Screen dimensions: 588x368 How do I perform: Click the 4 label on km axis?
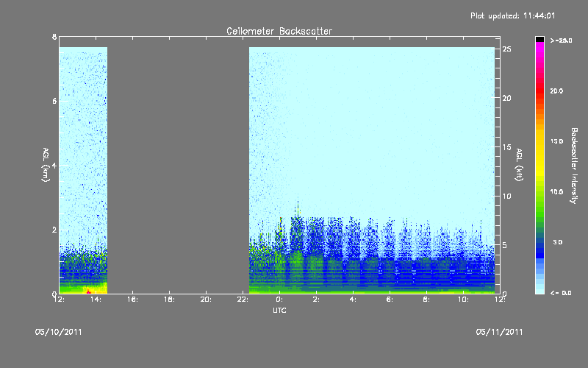point(54,165)
